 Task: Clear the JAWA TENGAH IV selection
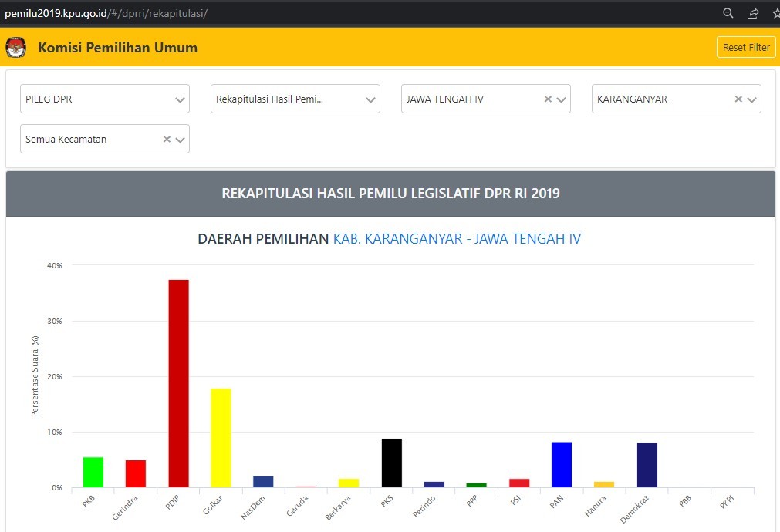click(x=548, y=99)
